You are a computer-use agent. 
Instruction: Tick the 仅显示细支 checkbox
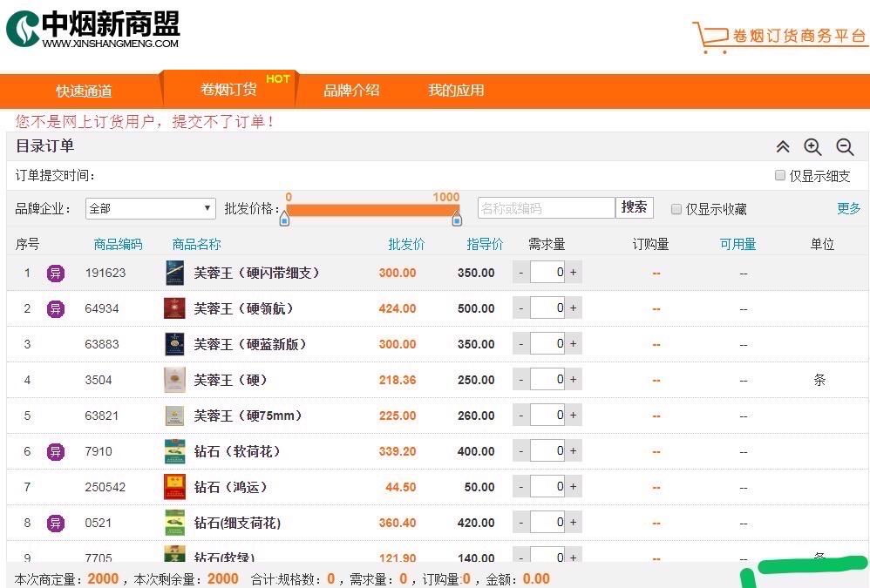779,176
